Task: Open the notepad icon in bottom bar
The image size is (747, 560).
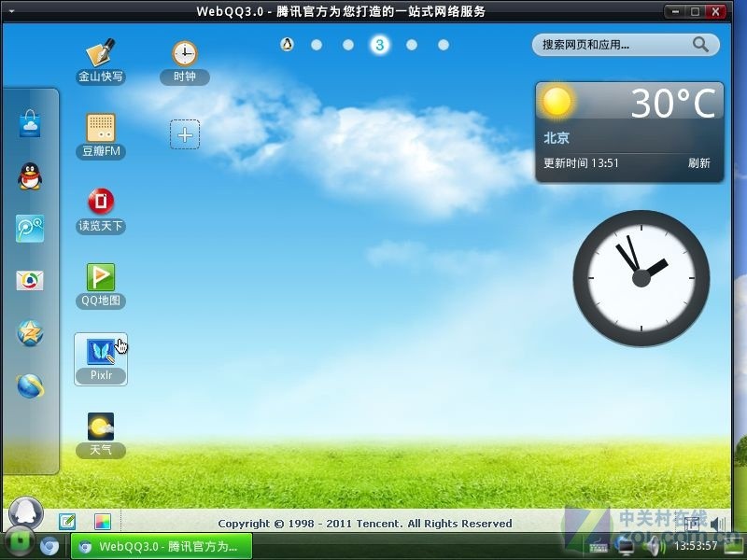Action: 67,522
